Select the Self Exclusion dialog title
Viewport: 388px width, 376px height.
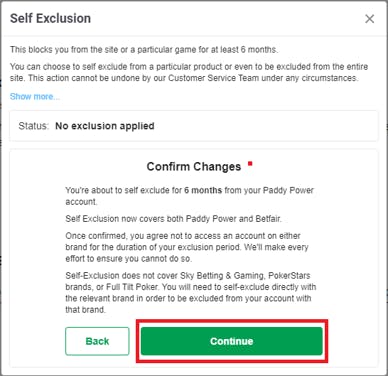pos(50,18)
